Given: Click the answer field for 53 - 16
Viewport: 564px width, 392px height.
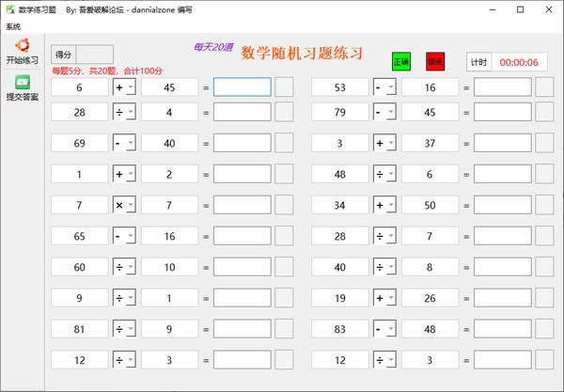Looking at the screenshot, I should [503, 87].
